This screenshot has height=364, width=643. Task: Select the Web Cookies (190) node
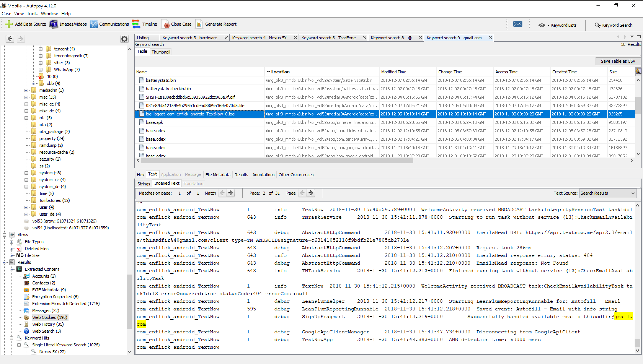[50, 317]
